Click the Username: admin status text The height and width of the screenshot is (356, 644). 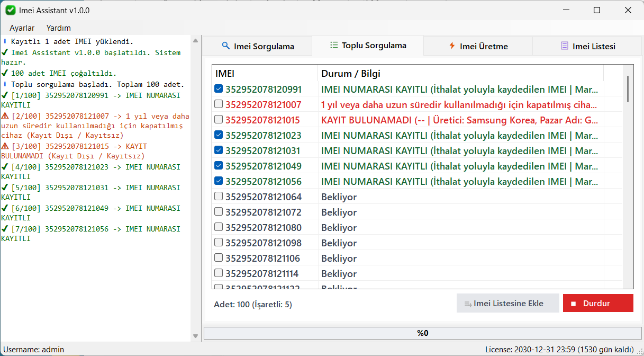[x=34, y=350]
